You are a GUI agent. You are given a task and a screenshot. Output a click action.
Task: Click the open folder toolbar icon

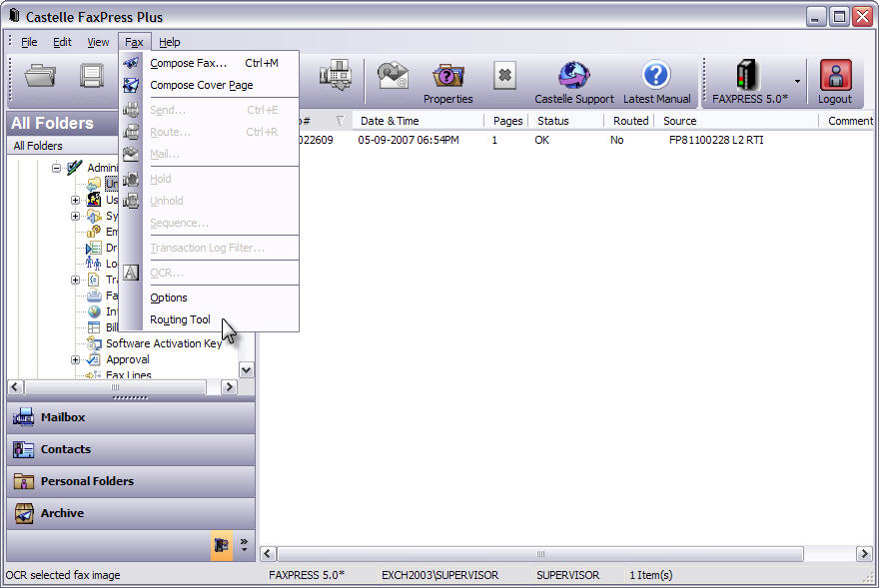click(40, 76)
